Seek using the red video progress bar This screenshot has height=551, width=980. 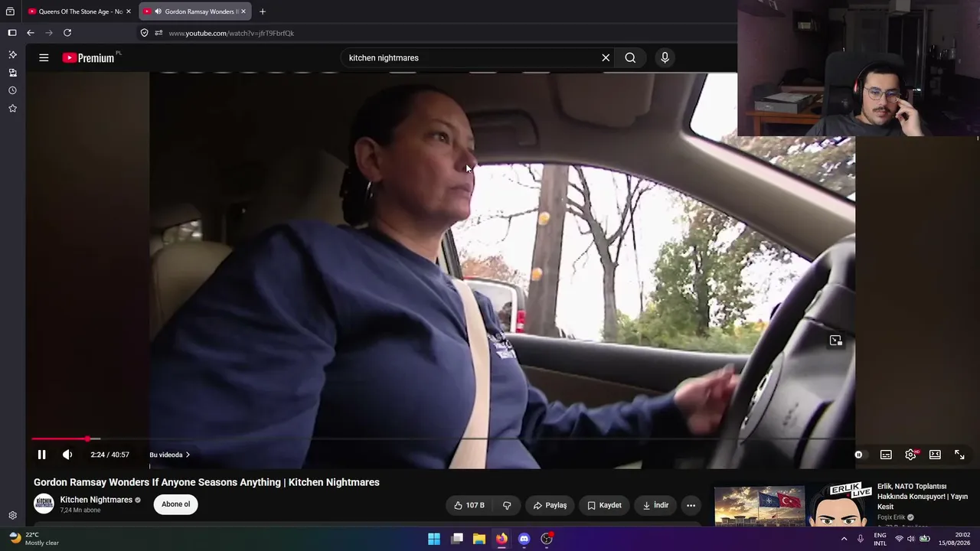(443, 439)
